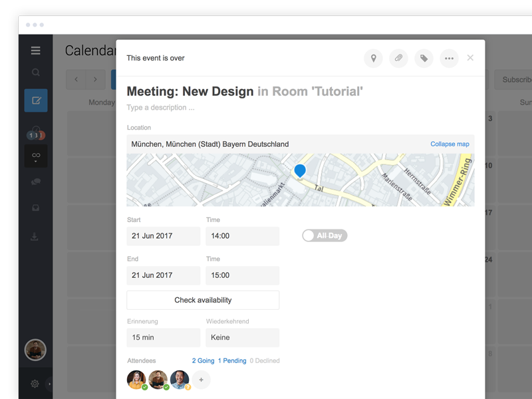
Task: Click the location pin icon in event header
Action: 374,59
